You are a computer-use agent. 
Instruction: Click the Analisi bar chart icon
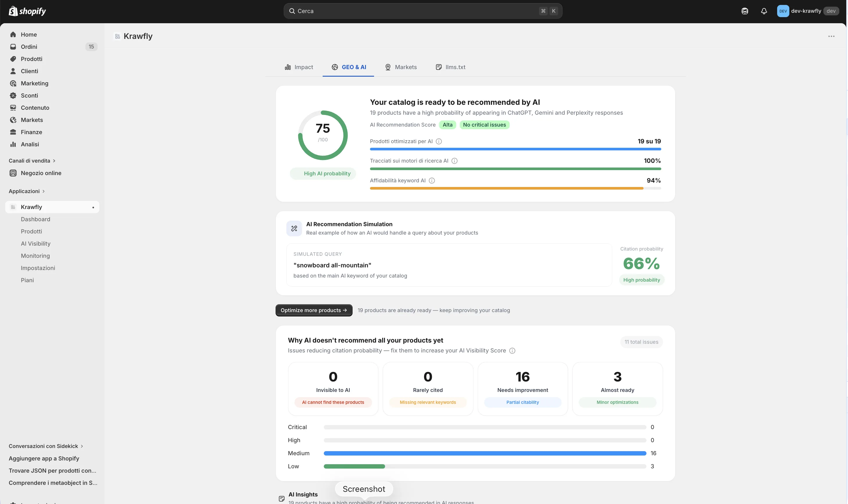click(13, 145)
